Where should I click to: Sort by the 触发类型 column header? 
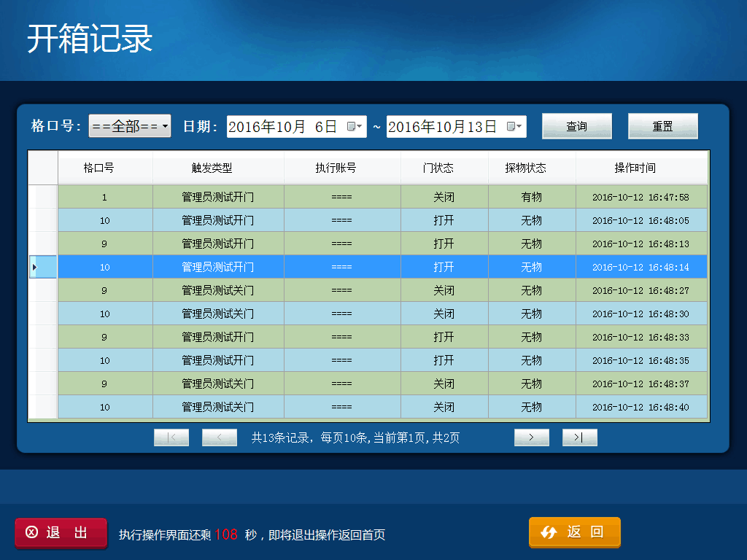coord(218,168)
